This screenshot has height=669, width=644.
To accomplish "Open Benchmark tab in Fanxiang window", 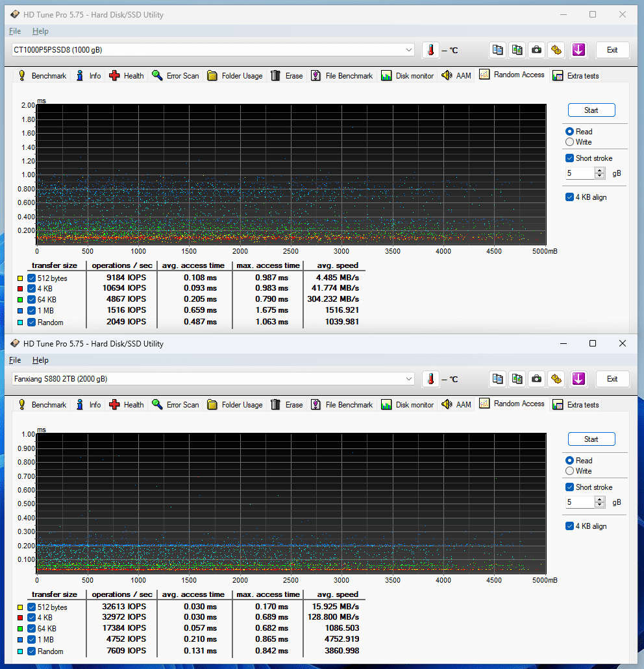I will coord(42,405).
